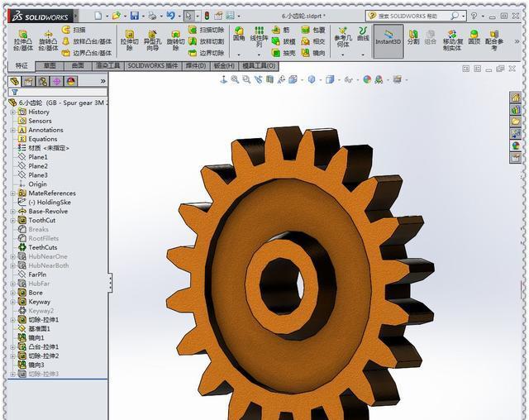Switch to the 草图 (Sketch) tab
This screenshot has width=529, height=420.
50,66
